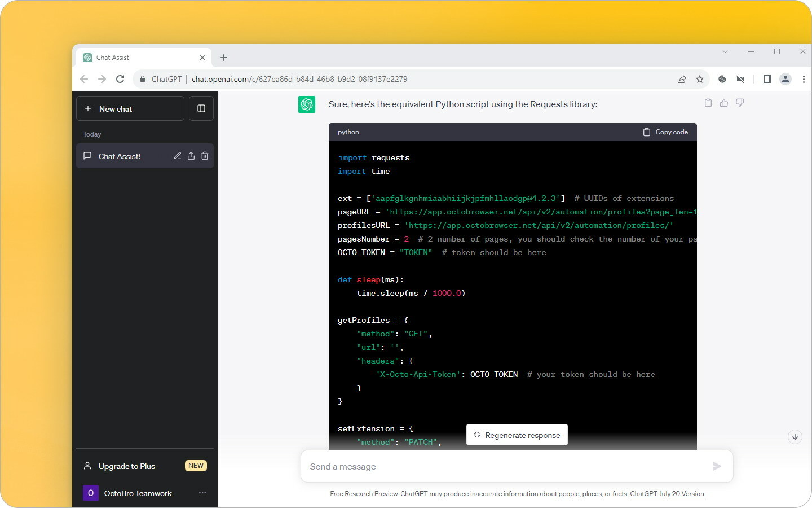Click Regenerate response
The height and width of the screenshot is (508, 812).
[x=517, y=435]
